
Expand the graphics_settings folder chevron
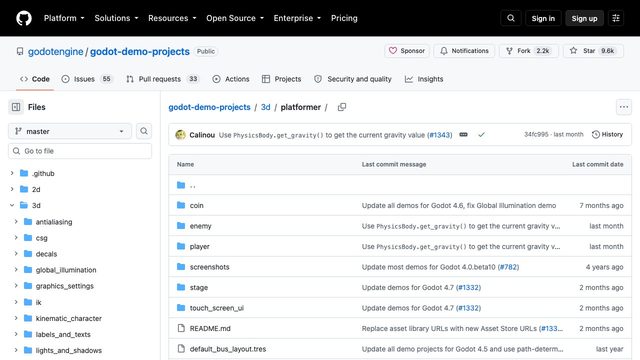click(16, 285)
